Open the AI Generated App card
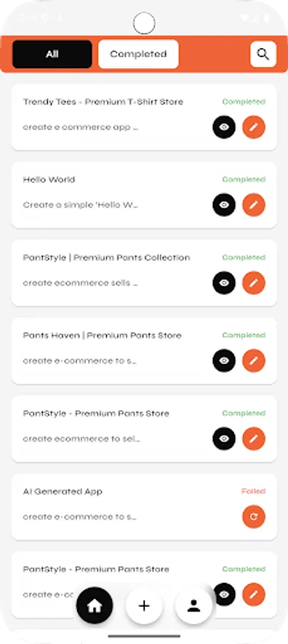 pyautogui.click(x=144, y=507)
